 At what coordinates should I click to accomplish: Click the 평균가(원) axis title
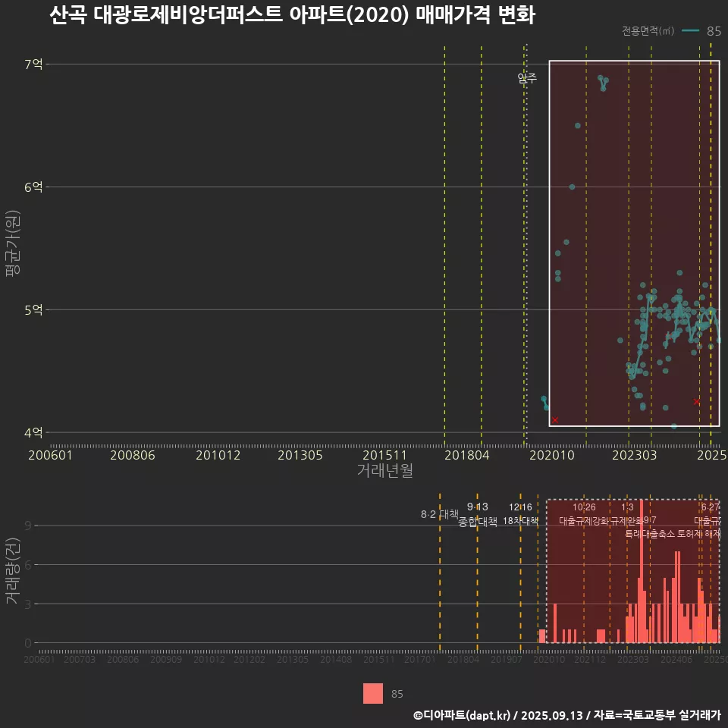pos(13,243)
